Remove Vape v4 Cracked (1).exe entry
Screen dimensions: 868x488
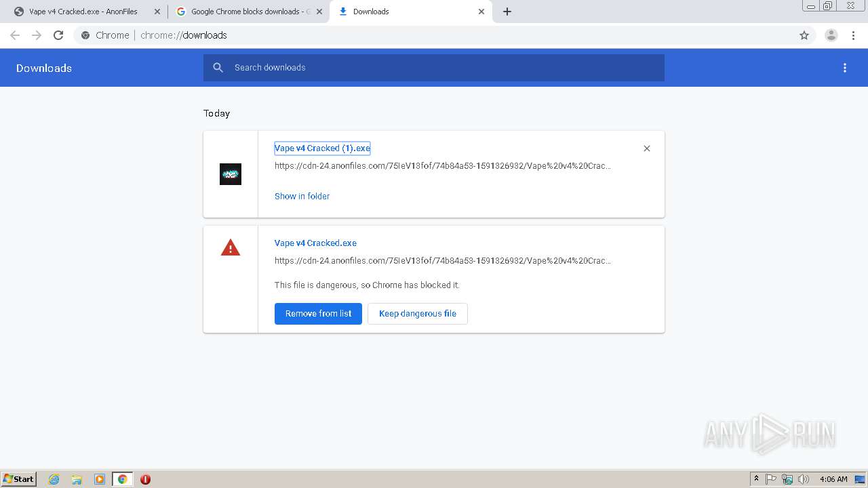647,148
